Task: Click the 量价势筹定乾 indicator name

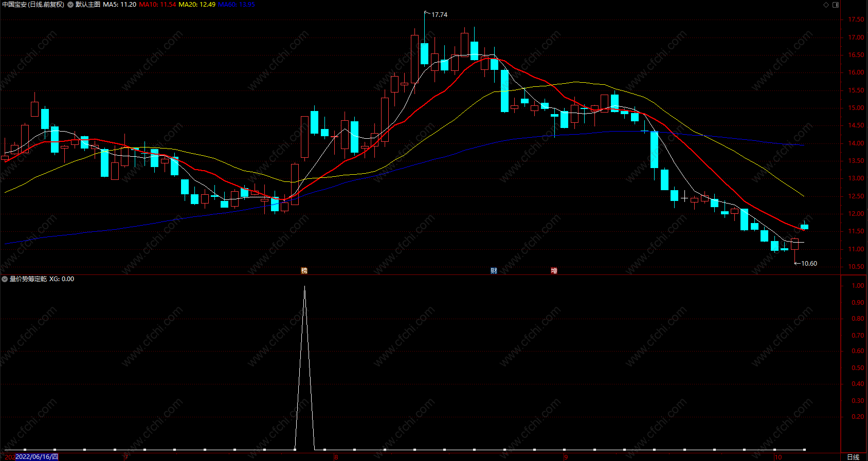Action: pyautogui.click(x=28, y=279)
